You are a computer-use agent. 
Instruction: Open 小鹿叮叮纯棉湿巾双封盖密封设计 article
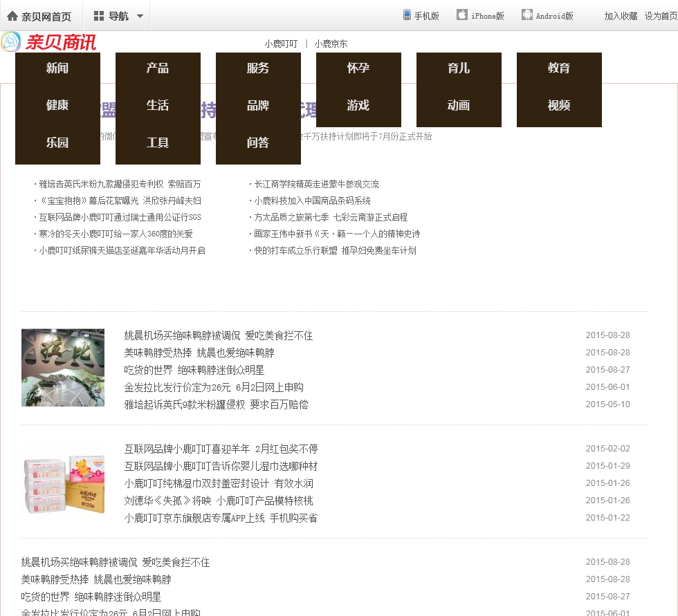(x=219, y=484)
